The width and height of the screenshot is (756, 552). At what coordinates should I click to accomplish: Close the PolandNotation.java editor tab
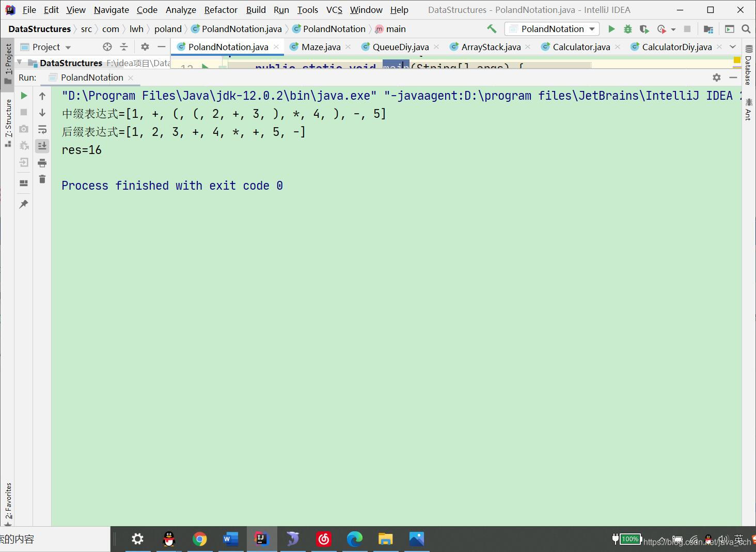[276, 47]
